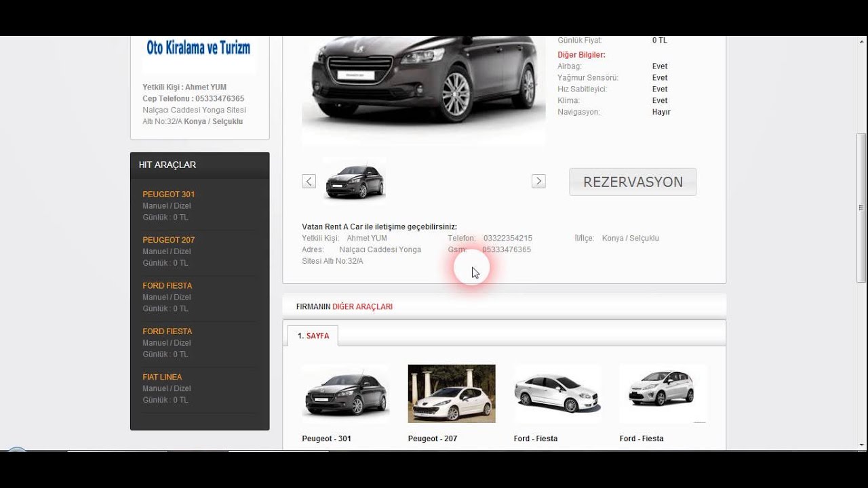Click the 'Yağmur Sensörü:' label

(588, 78)
